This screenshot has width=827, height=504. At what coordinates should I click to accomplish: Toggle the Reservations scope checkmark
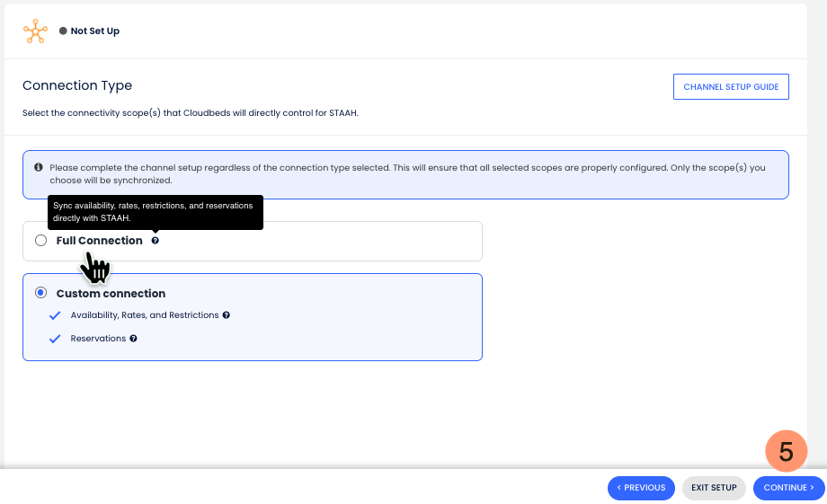[55, 339]
